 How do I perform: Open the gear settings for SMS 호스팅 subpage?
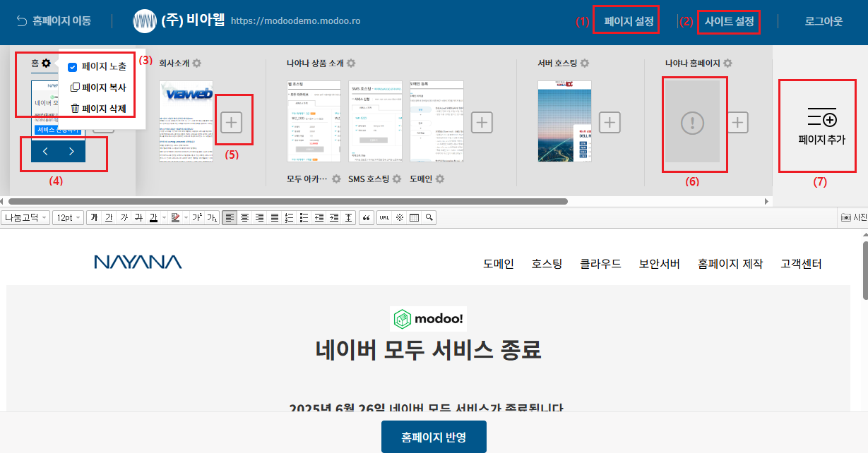(398, 179)
